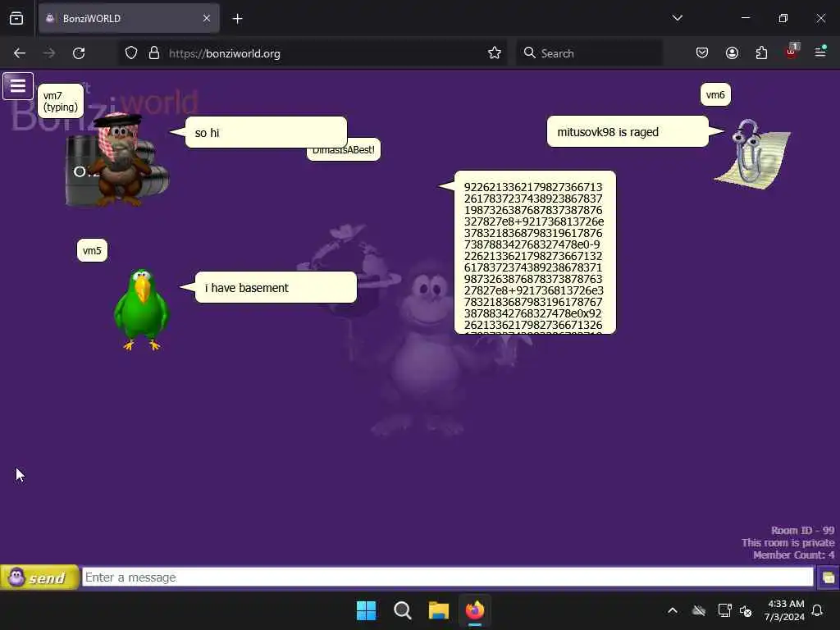
Task: Close the BonziWORLD tab
Action: pos(207,18)
